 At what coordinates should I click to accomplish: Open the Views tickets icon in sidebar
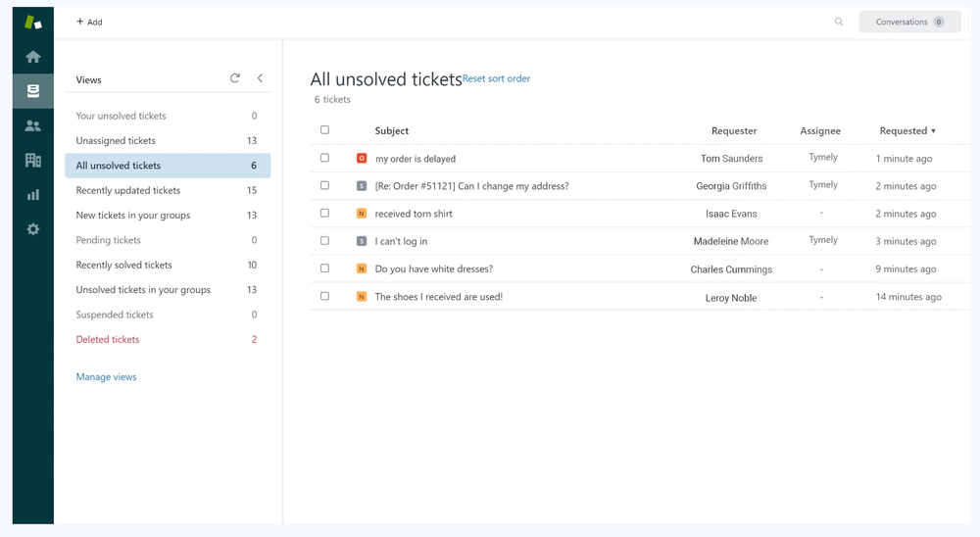pyautogui.click(x=33, y=91)
